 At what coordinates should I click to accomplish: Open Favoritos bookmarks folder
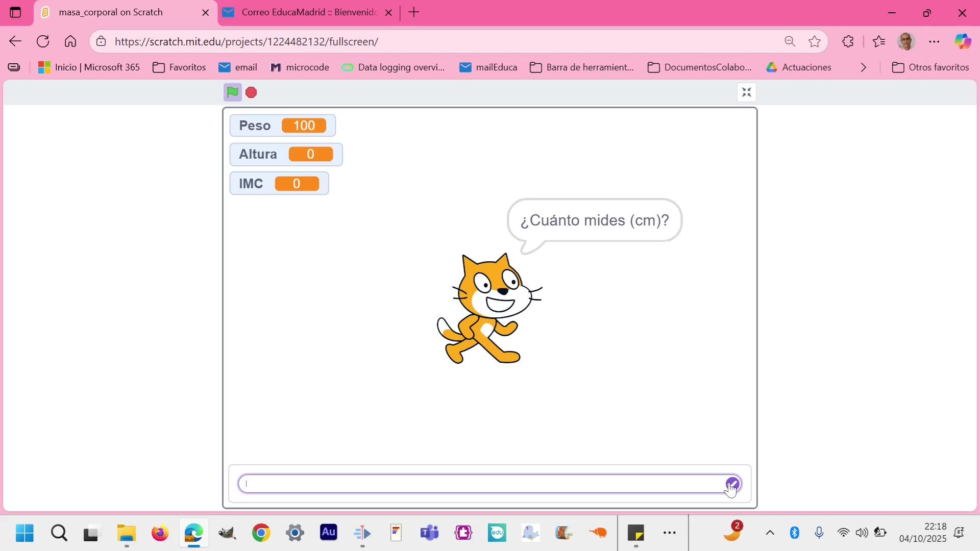pos(180,67)
